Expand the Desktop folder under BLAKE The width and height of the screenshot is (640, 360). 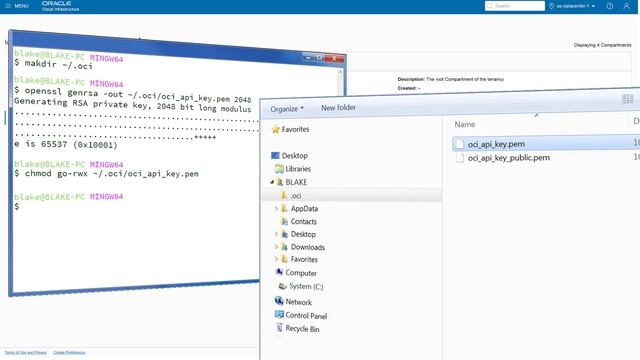click(276, 234)
